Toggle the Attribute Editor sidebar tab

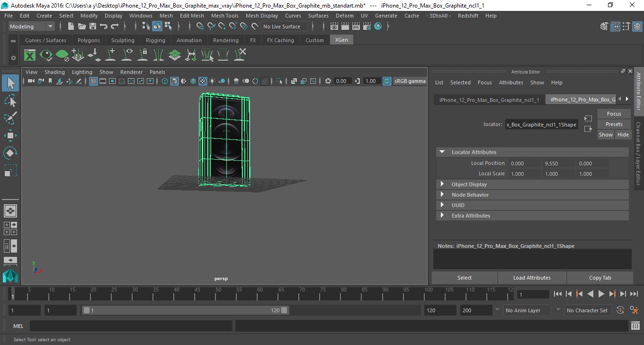point(638,91)
